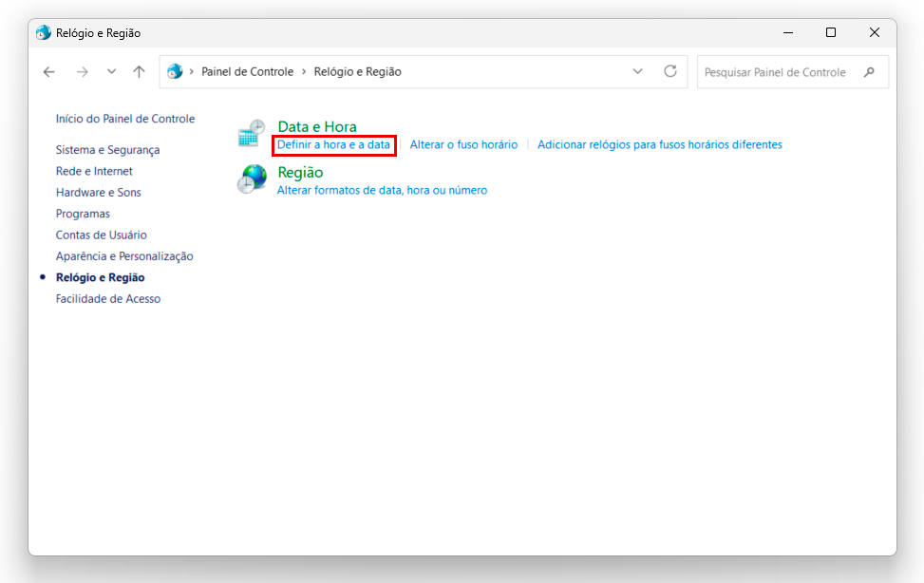Expand chevron after the address bar globe icon
The image size is (924, 583).
(192, 72)
